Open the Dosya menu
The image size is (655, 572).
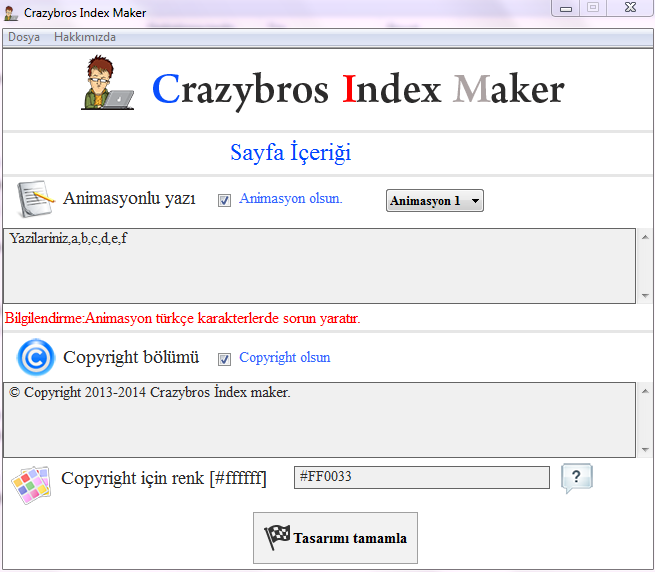[x=24, y=37]
